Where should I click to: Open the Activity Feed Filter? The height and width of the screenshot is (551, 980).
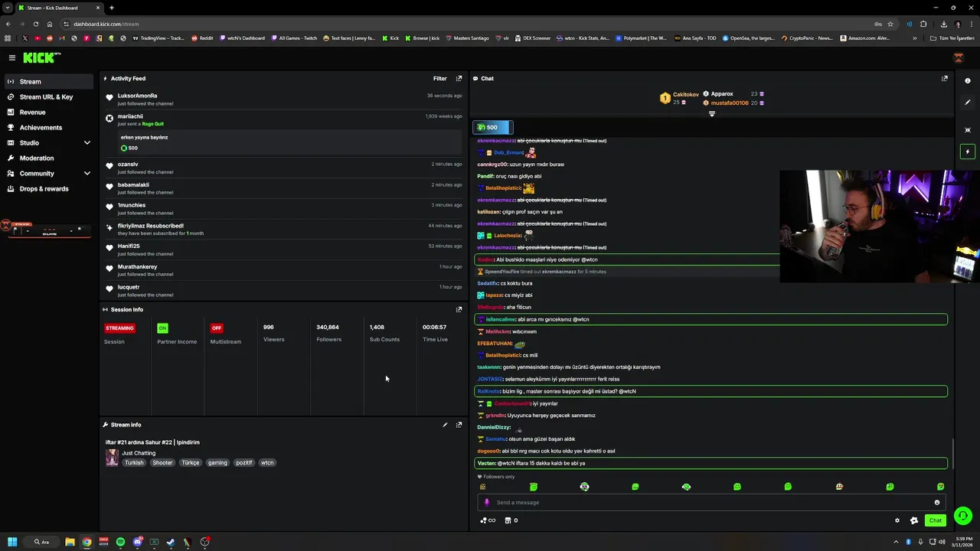[439, 78]
